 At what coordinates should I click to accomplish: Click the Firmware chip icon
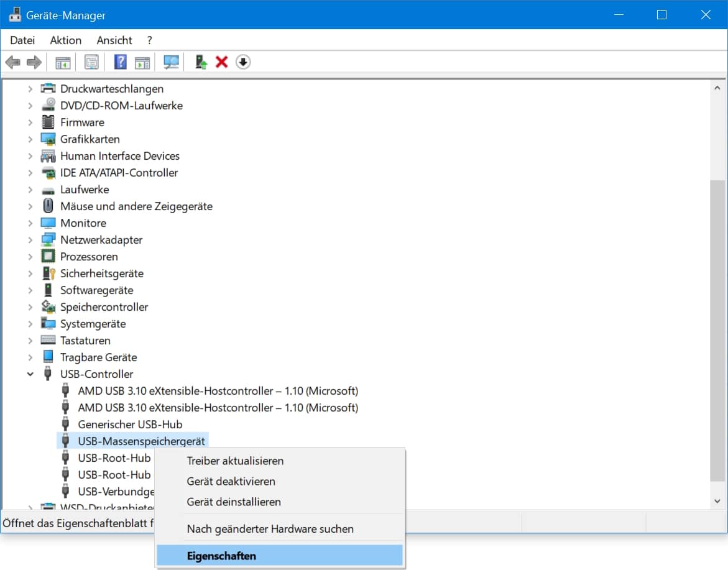pos(48,122)
